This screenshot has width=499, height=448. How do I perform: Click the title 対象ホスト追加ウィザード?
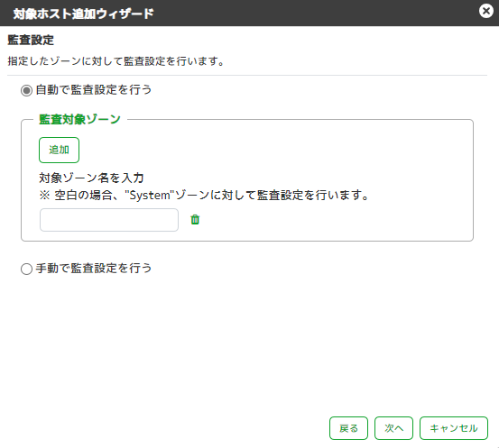point(83,14)
